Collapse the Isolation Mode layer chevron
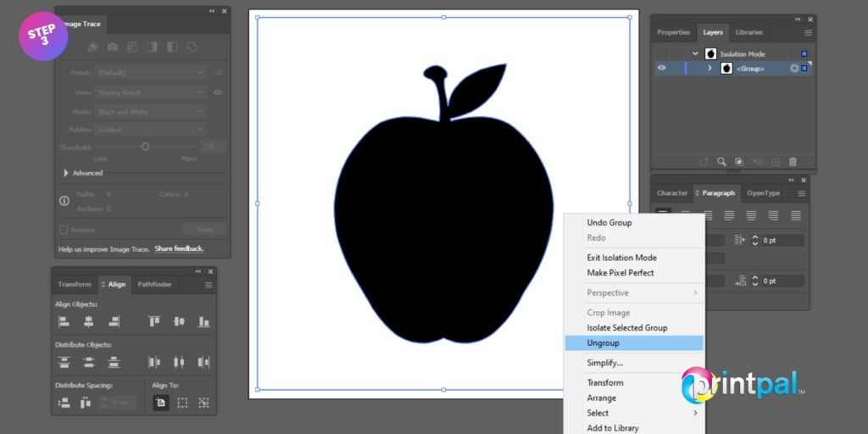The width and height of the screenshot is (868, 434). [695, 53]
